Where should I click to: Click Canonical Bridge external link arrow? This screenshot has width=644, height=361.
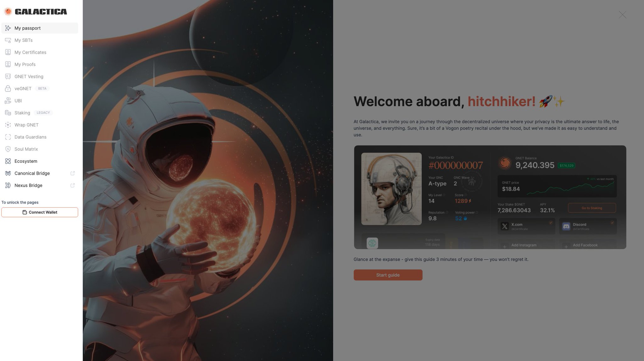point(73,173)
